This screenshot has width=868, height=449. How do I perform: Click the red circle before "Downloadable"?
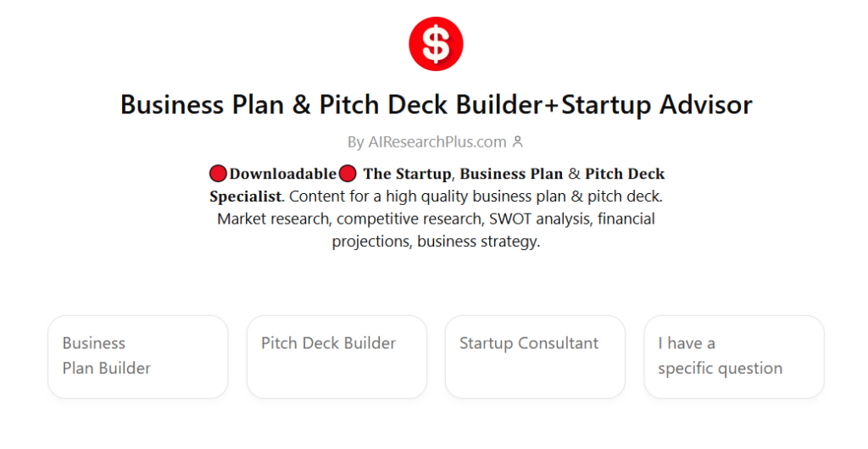(x=218, y=175)
